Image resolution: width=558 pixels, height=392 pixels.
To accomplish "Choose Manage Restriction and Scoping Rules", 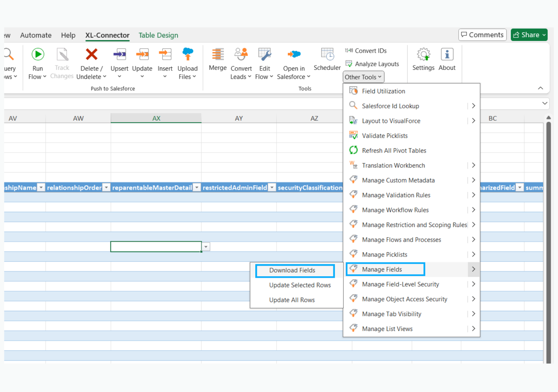I will click(412, 225).
